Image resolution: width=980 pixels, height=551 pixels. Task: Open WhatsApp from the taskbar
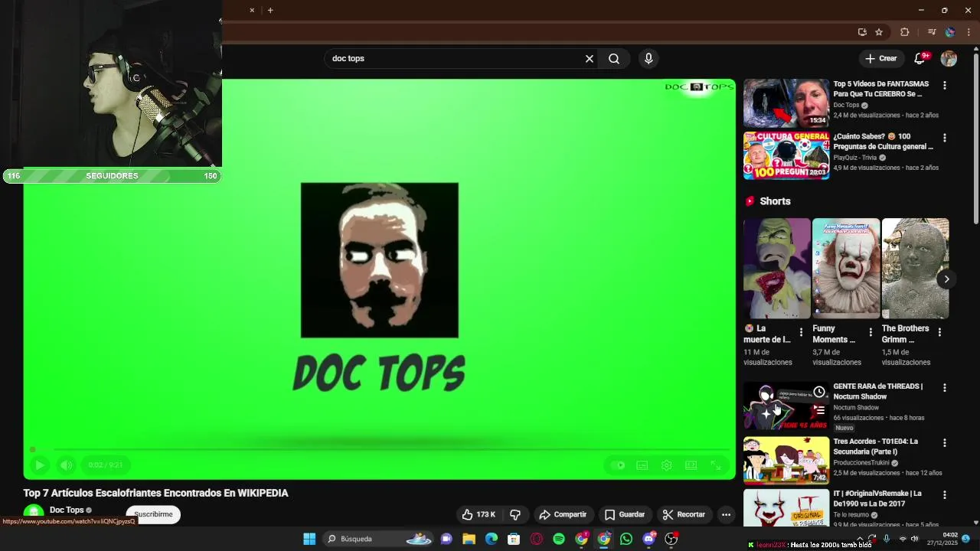coord(626,539)
